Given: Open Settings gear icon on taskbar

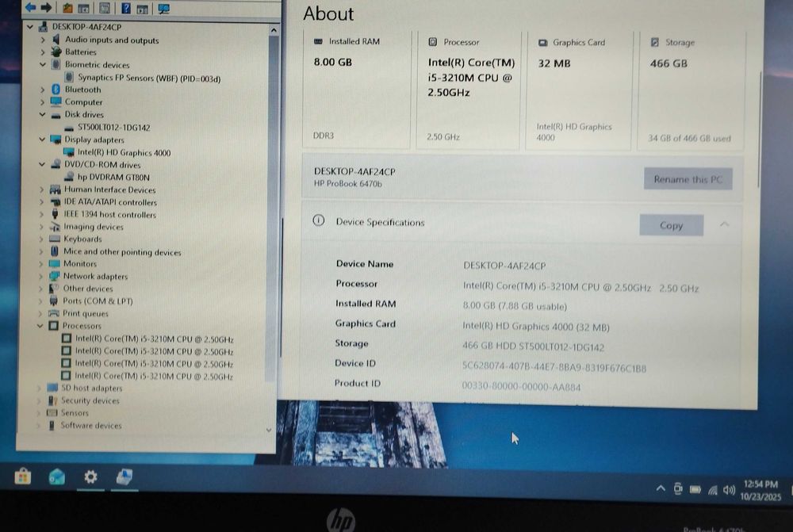Looking at the screenshot, I should [x=90, y=477].
